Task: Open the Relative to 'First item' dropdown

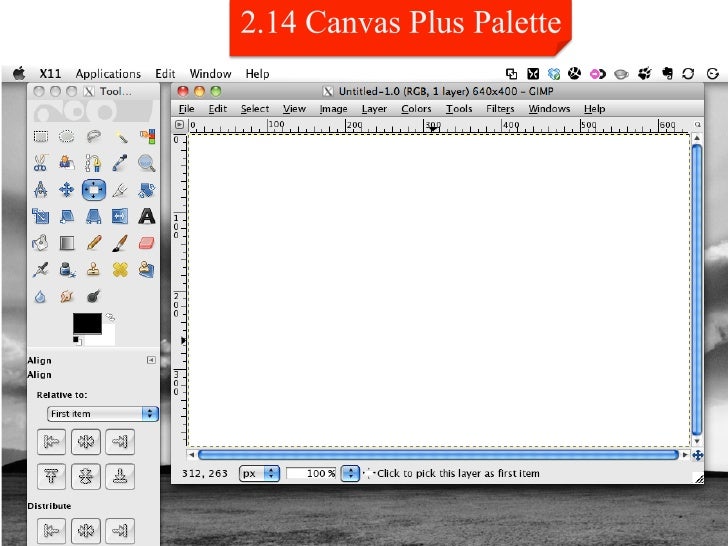Action: 103,414
